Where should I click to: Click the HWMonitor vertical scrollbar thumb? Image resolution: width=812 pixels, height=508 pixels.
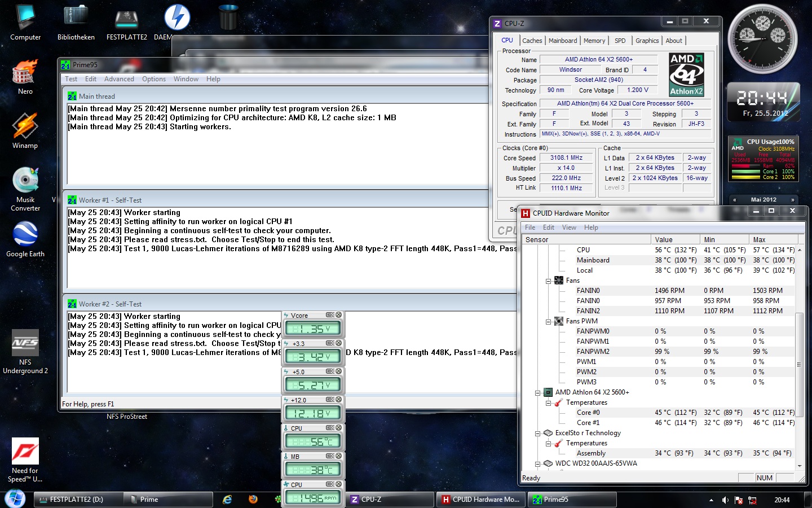799,364
